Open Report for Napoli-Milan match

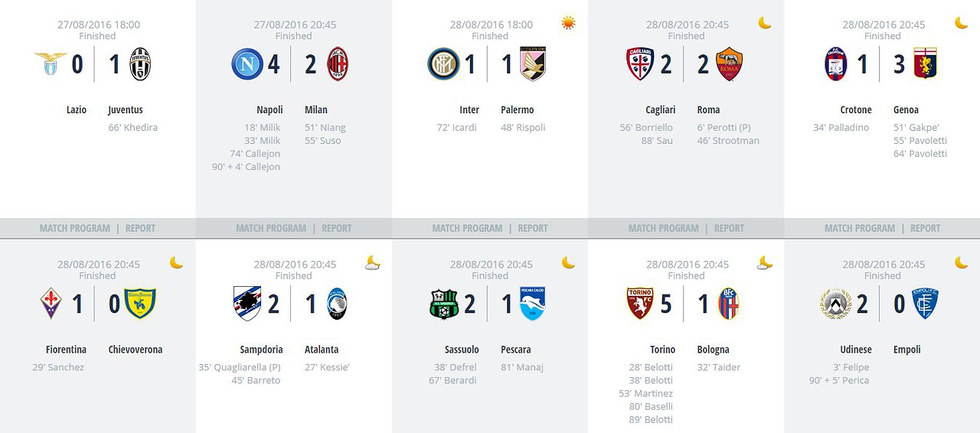point(337,228)
